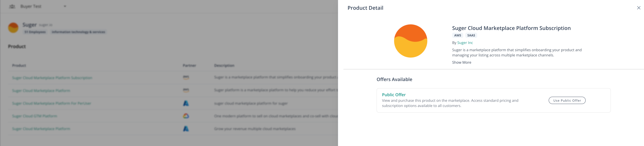Click the Public Offer heading to expand details
The width and height of the screenshot is (644, 146).
point(394,95)
